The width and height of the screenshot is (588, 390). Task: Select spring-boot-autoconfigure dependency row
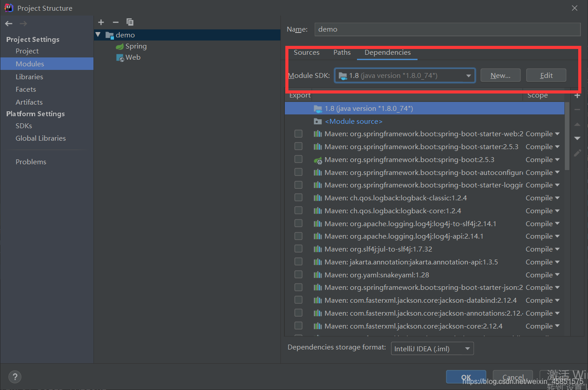tap(425, 173)
